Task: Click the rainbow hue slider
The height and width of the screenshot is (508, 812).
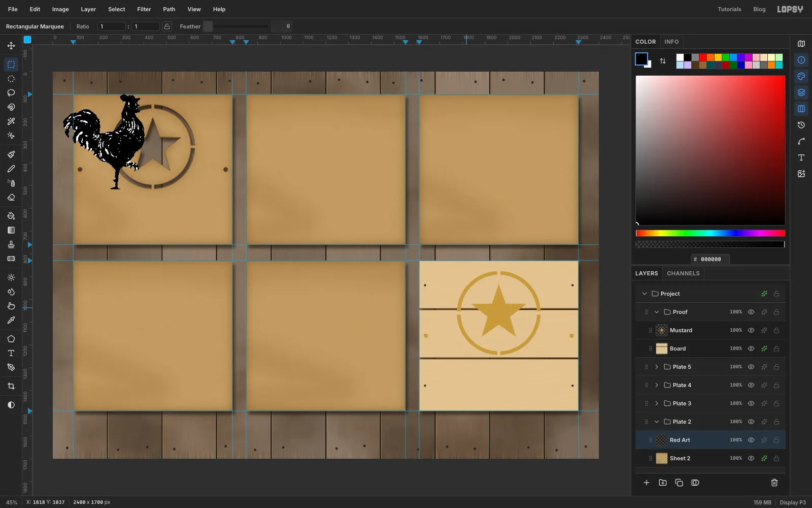Action: (x=710, y=233)
